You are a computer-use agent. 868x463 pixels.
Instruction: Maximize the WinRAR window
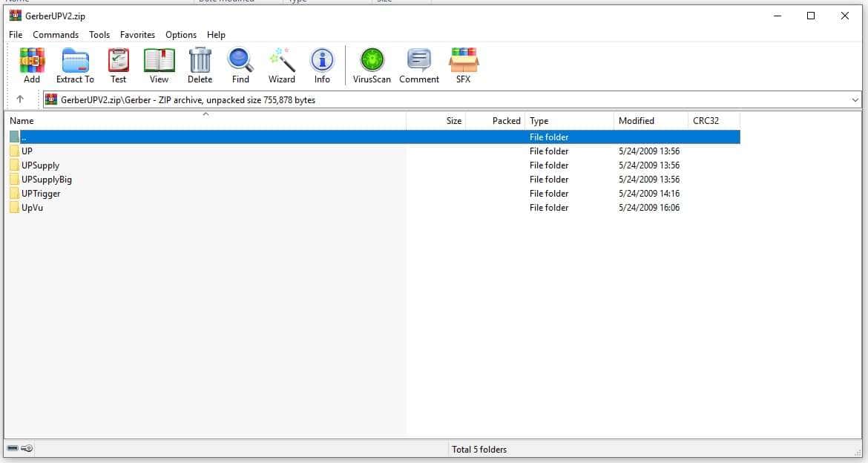[x=811, y=16]
